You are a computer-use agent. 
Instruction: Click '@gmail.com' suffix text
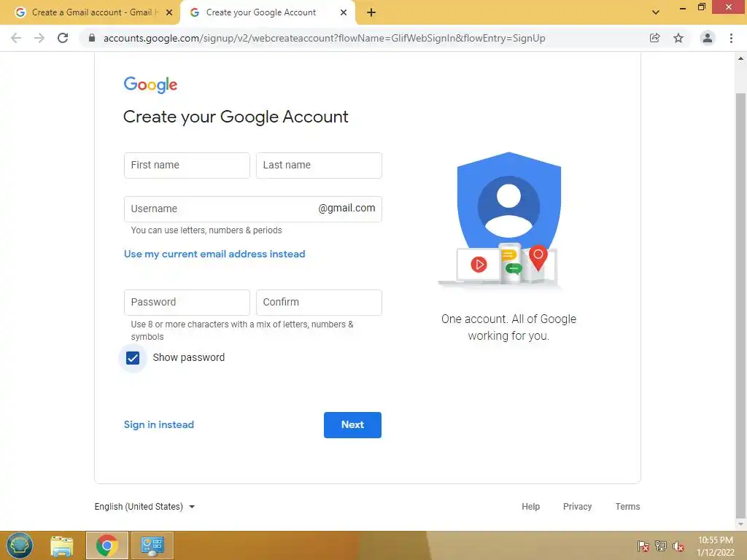click(347, 208)
